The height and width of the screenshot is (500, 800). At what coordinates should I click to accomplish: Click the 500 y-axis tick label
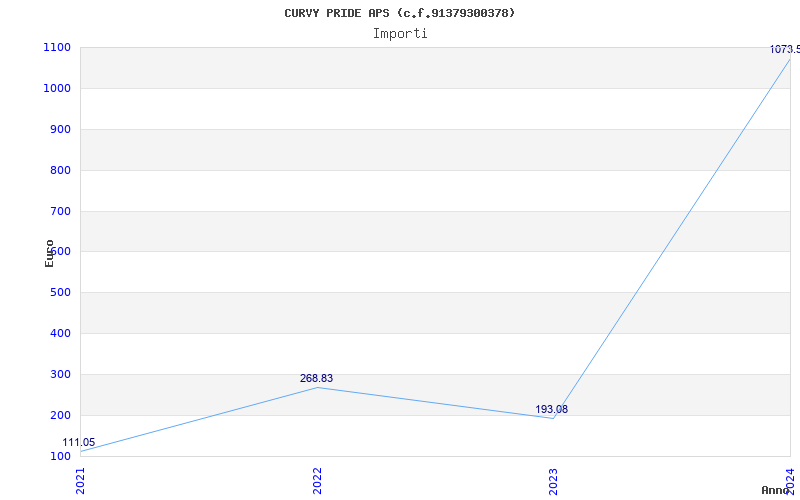60,293
